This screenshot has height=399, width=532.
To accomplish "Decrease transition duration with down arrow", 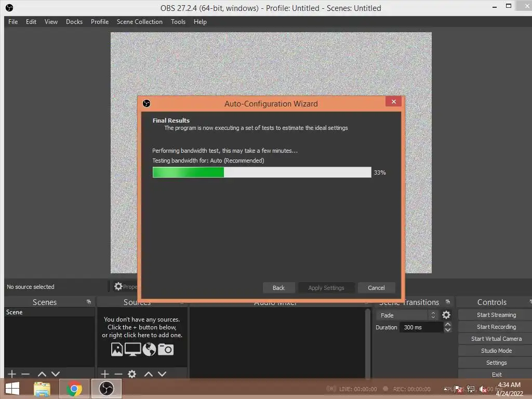I will [x=448, y=330].
